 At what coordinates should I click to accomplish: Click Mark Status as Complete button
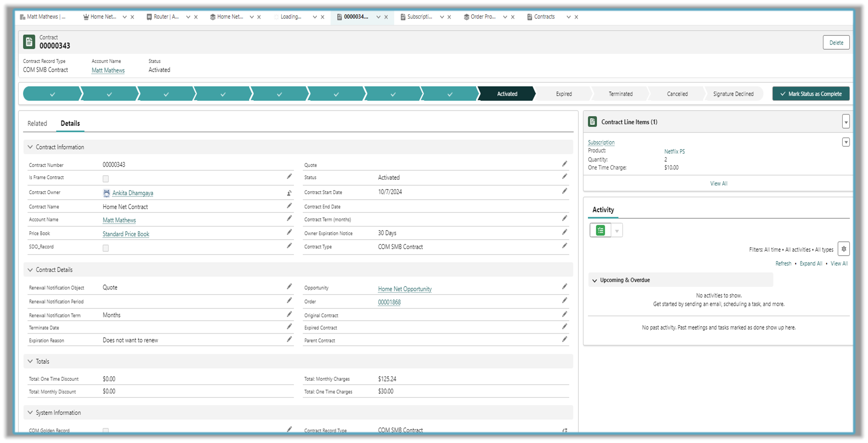coord(810,94)
